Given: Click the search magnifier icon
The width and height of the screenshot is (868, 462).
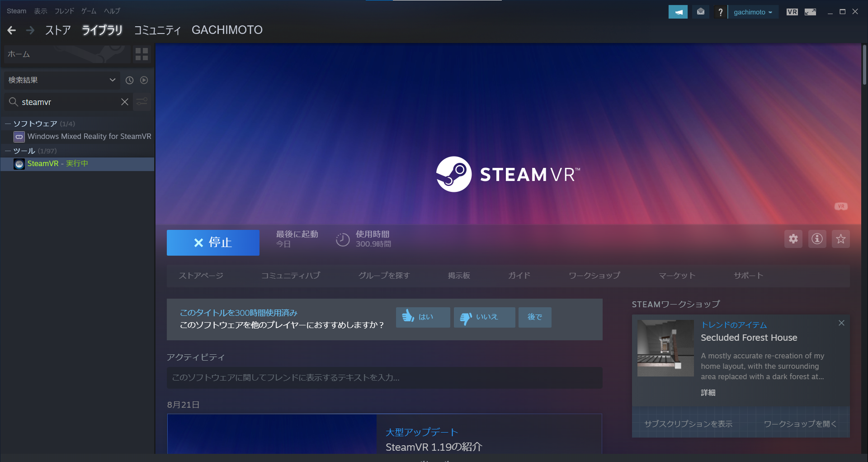Looking at the screenshot, I should 14,102.
